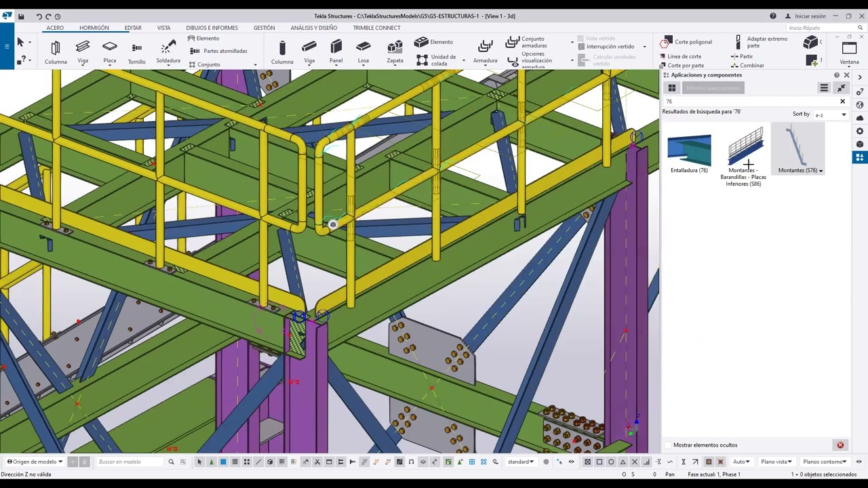
Task: Click the steel Elemento command
Action: coord(203,39)
